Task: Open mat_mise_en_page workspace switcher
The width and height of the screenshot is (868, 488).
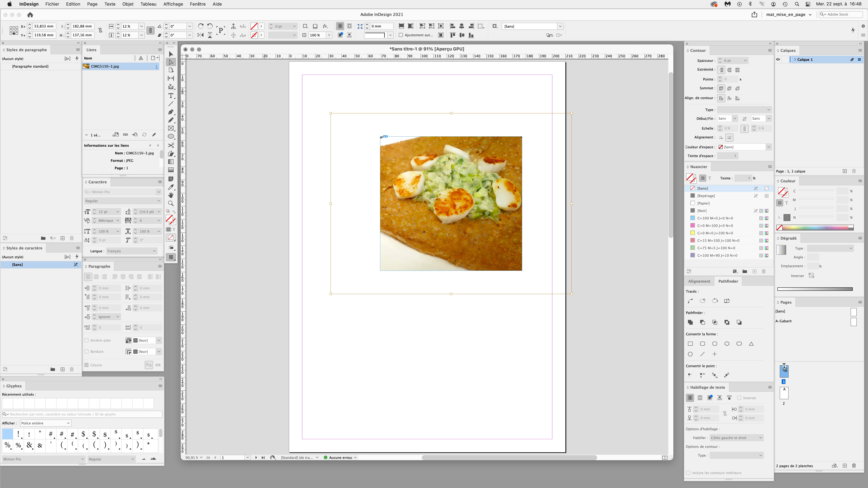Action: point(788,14)
